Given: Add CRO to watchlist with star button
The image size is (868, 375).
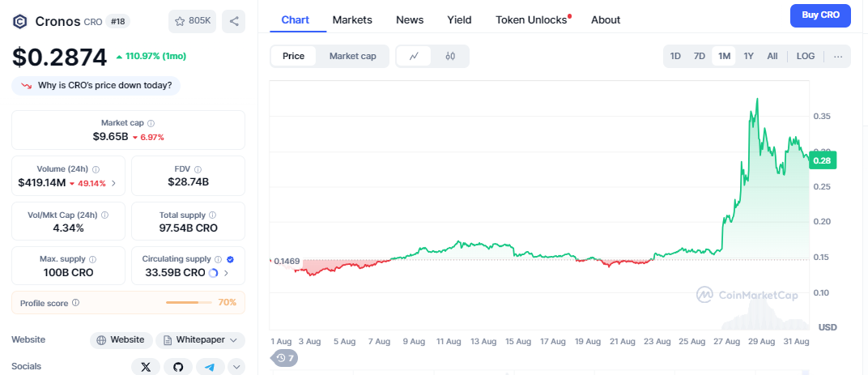Looking at the screenshot, I should coord(193,22).
